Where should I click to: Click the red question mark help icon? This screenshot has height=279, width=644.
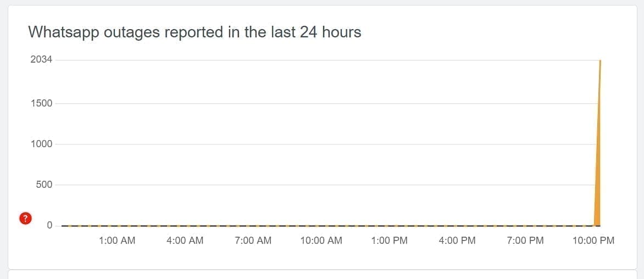(x=25, y=219)
